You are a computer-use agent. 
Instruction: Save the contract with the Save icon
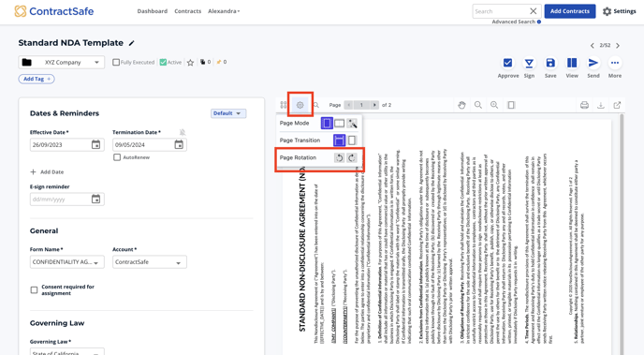click(550, 63)
